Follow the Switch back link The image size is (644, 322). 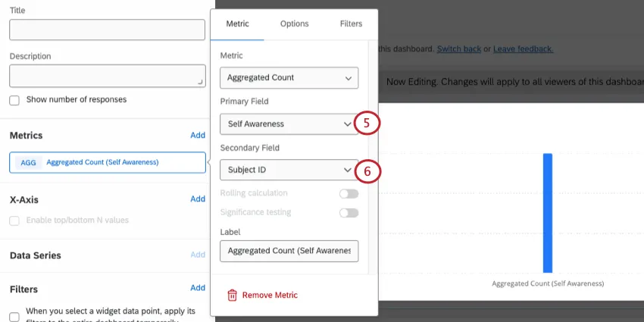pos(458,49)
